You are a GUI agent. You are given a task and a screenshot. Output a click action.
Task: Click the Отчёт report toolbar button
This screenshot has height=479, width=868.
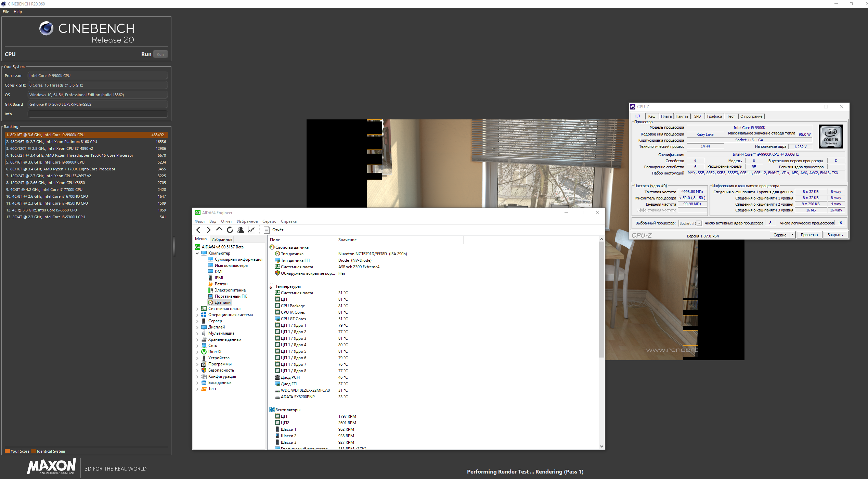274,230
